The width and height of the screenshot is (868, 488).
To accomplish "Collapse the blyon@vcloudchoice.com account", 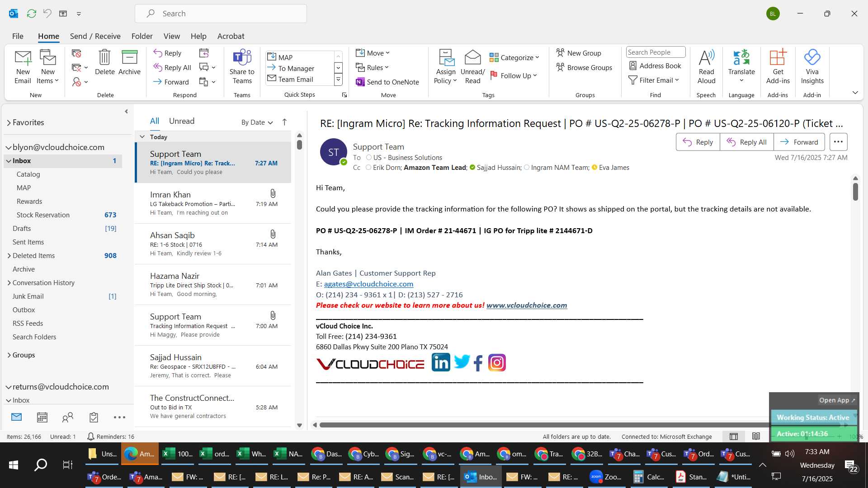I will 9,147.
